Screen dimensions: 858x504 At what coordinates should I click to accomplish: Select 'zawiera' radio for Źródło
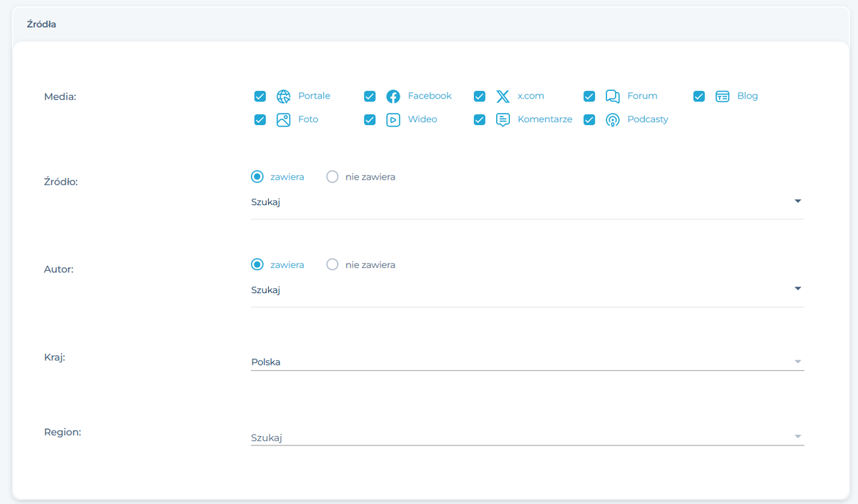[x=257, y=177]
